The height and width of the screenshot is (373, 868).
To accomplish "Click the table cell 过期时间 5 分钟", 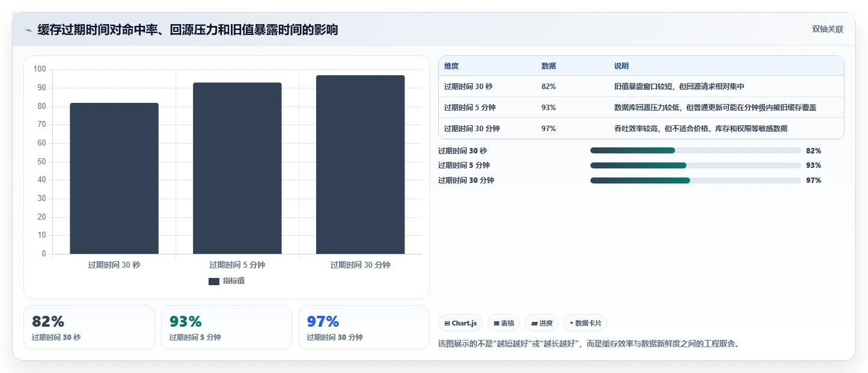I will [x=470, y=108].
